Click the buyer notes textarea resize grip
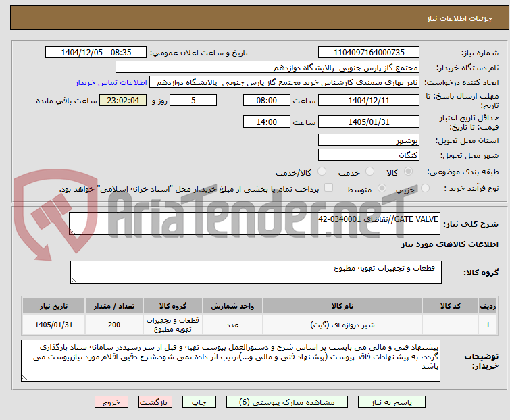The width and height of the screenshot is (510, 420). (25, 377)
